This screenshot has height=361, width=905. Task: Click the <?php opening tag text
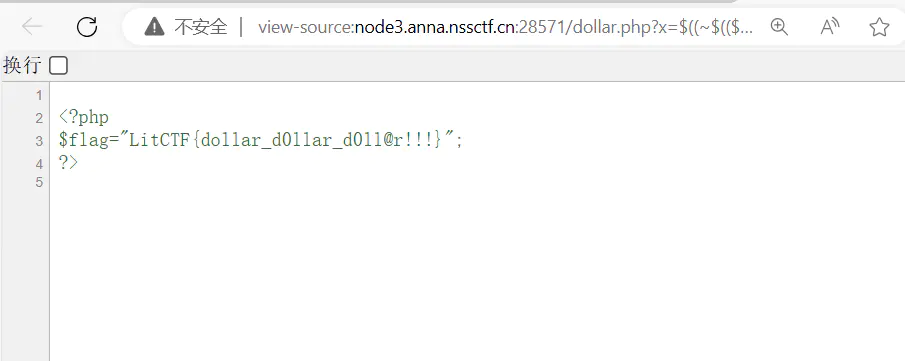click(x=84, y=118)
